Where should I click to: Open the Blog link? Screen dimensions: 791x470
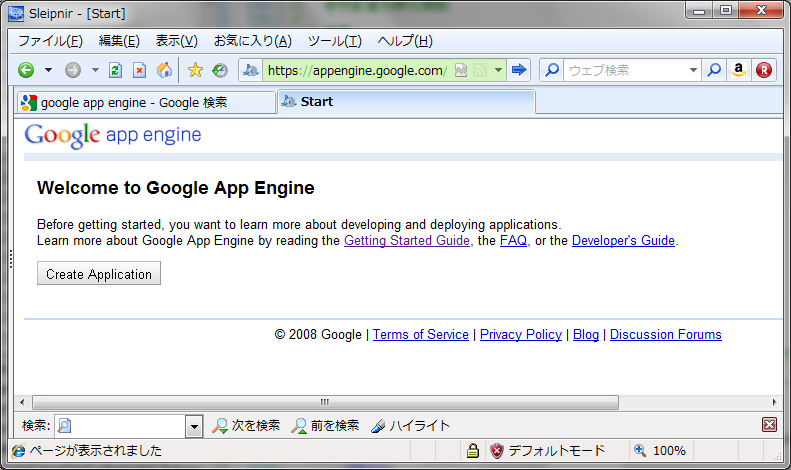(x=586, y=334)
